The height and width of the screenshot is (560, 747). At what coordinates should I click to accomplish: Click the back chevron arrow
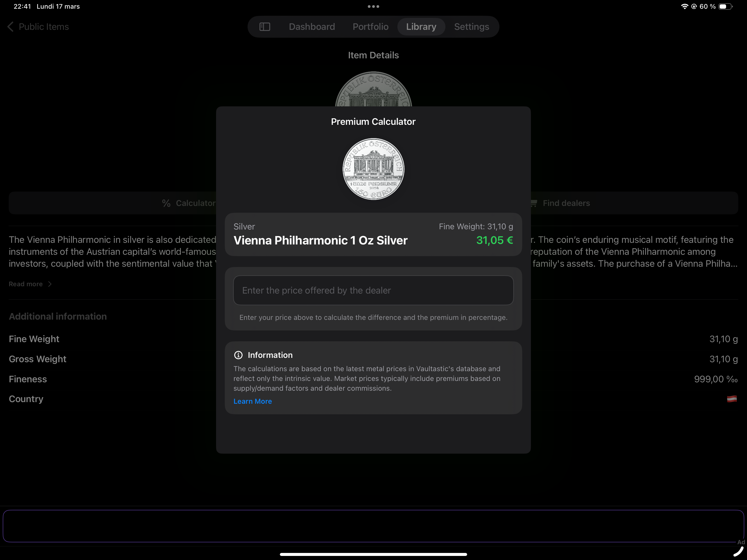11,27
